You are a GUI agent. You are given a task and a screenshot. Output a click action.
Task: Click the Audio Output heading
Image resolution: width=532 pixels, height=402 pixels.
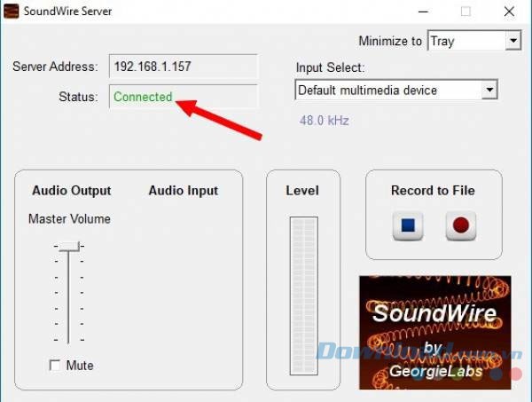pos(72,191)
